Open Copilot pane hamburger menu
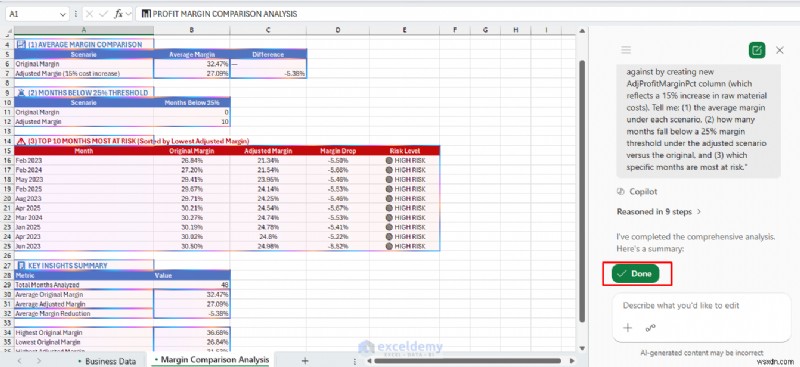 626,50
